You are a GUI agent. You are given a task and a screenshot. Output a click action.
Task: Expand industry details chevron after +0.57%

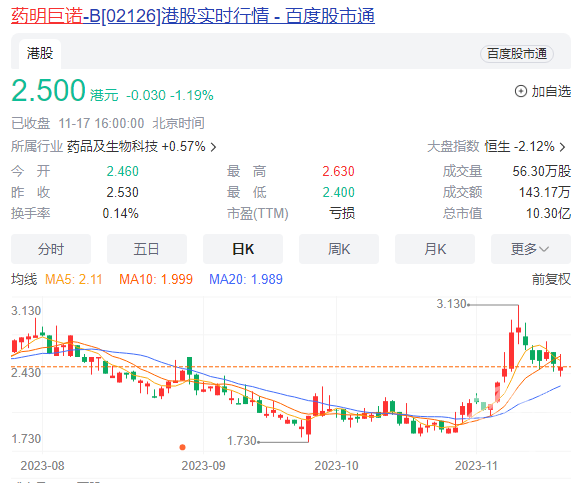(213, 147)
